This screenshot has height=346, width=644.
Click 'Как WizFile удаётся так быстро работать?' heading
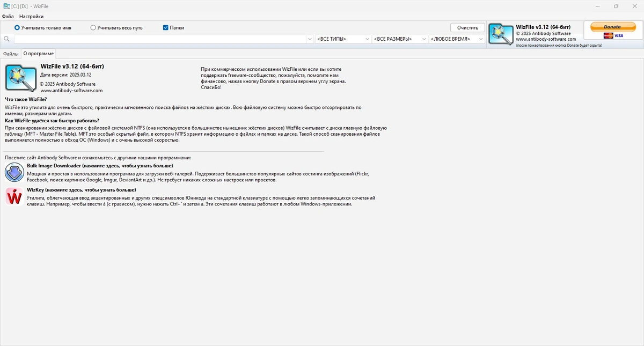[x=52, y=121]
